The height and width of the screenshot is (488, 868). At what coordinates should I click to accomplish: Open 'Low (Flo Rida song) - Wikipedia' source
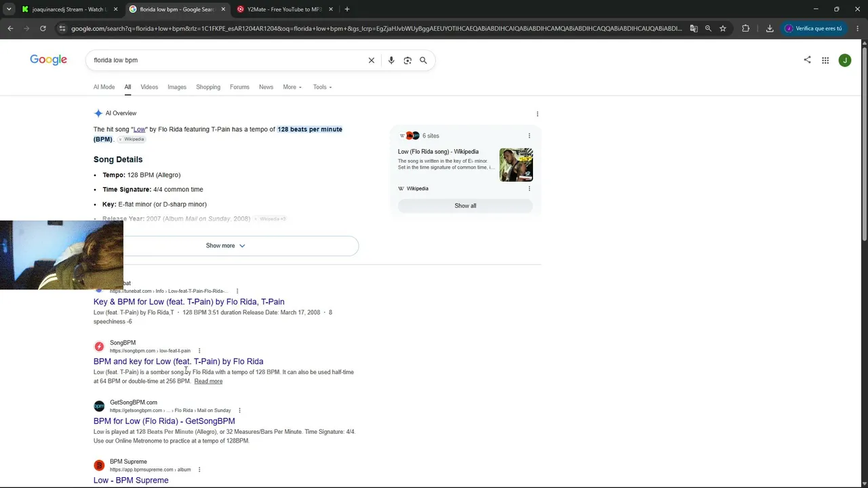coord(438,152)
